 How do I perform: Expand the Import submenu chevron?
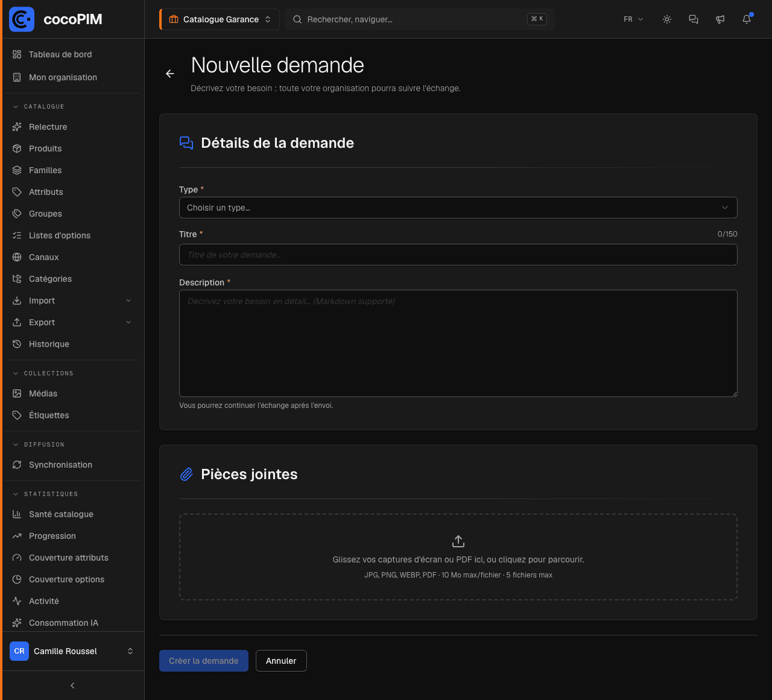point(128,301)
